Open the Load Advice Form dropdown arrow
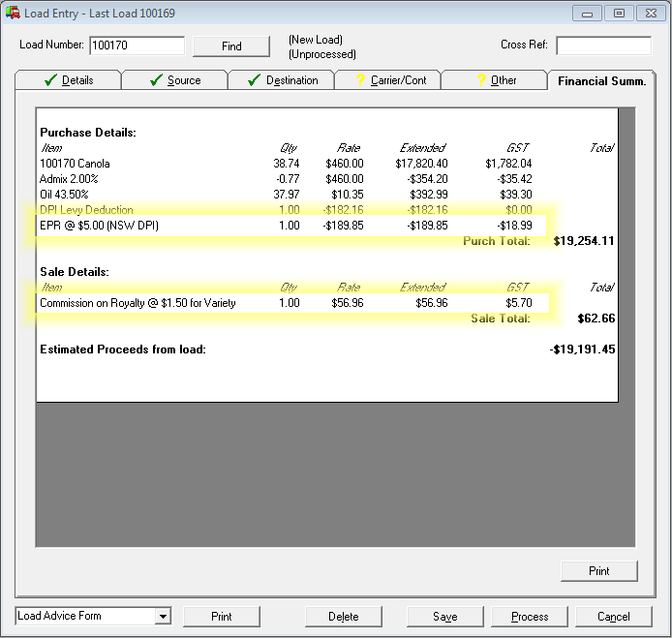672x638 pixels. click(163, 617)
